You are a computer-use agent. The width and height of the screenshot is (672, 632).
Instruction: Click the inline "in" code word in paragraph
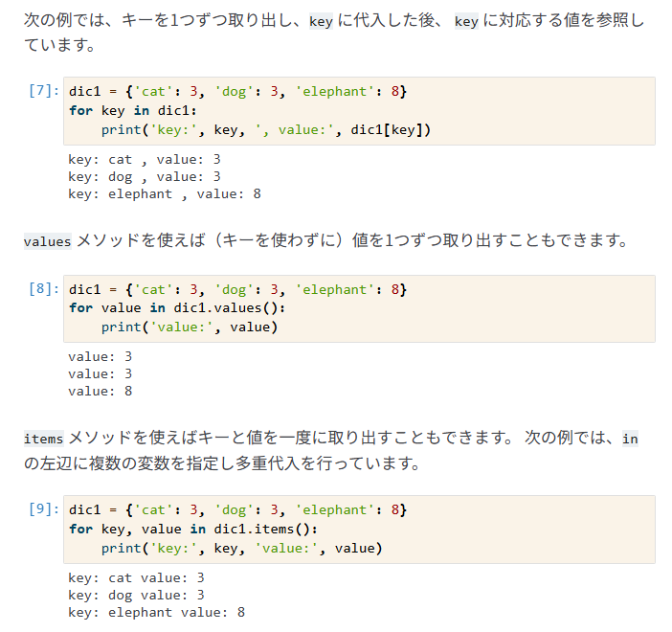tap(629, 440)
